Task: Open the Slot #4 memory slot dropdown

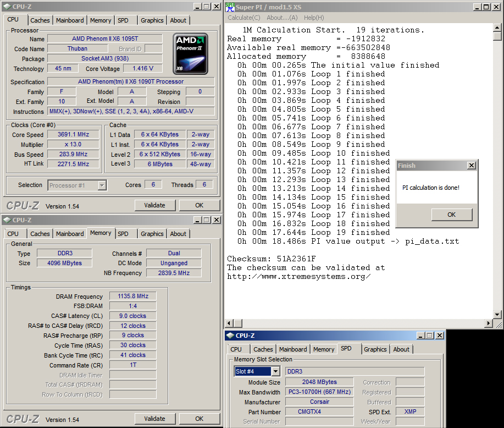Action: point(275,371)
